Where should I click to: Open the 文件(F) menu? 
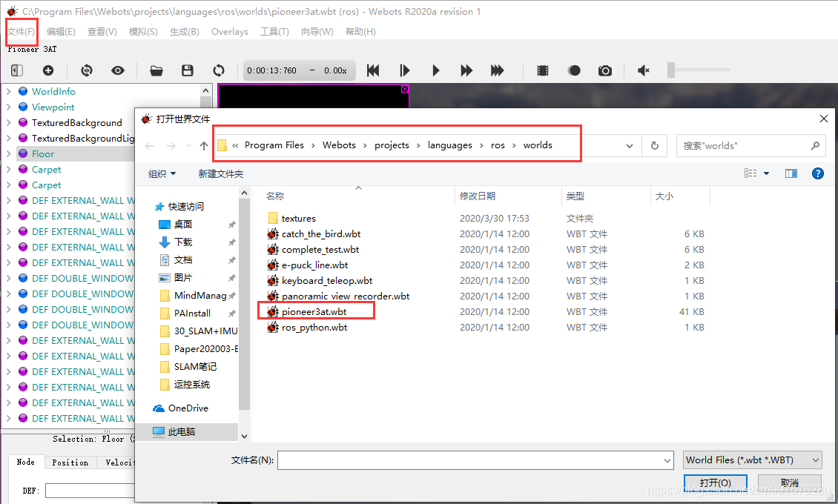coord(22,32)
